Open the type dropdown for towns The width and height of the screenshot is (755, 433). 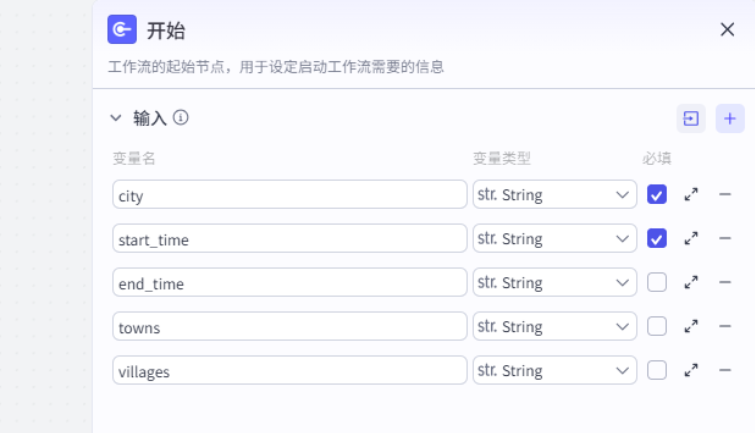click(554, 327)
